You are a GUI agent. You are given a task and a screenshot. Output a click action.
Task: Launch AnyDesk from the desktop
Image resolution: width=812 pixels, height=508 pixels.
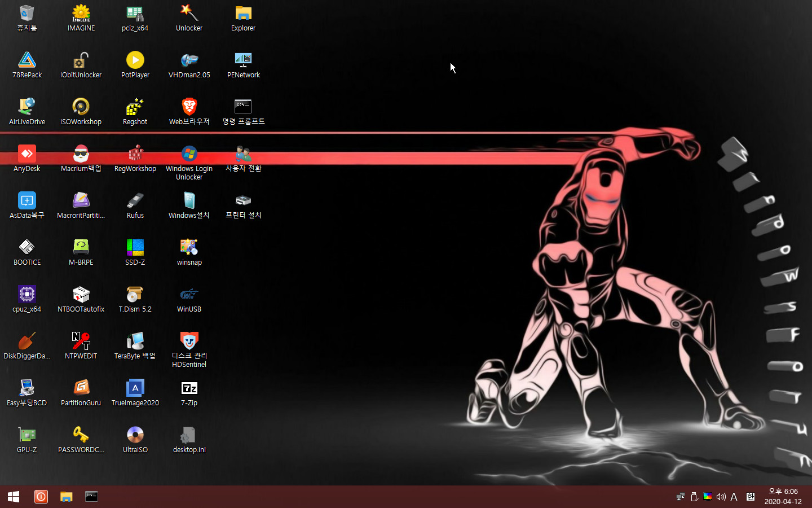pyautogui.click(x=27, y=159)
